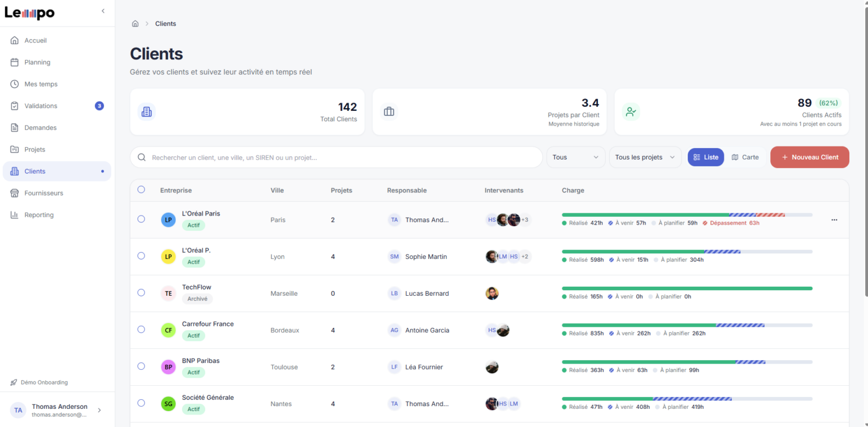This screenshot has height=427, width=868.
Task: Click the home breadcrumb icon
Action: (x=135, y=24)
